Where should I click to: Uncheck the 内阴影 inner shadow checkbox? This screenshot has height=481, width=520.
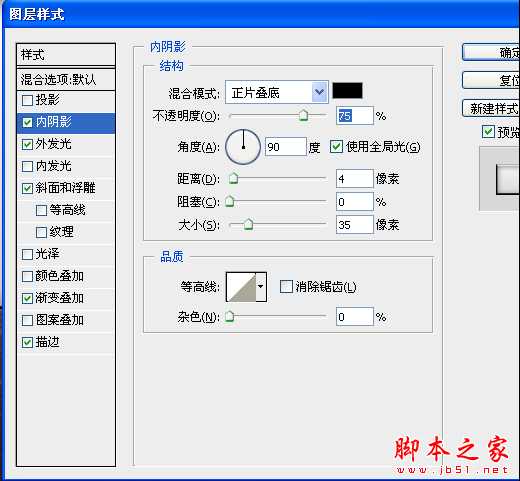coord(27,122)
